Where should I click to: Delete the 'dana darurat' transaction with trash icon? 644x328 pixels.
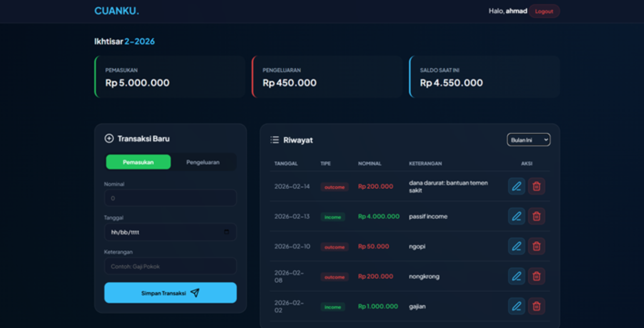[536, 186]
